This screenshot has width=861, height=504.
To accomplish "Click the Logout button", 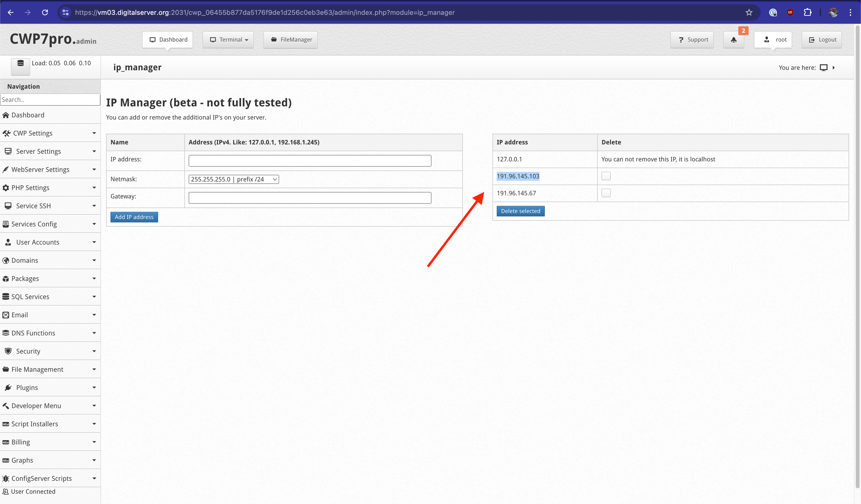I will [x=822, y=40].
